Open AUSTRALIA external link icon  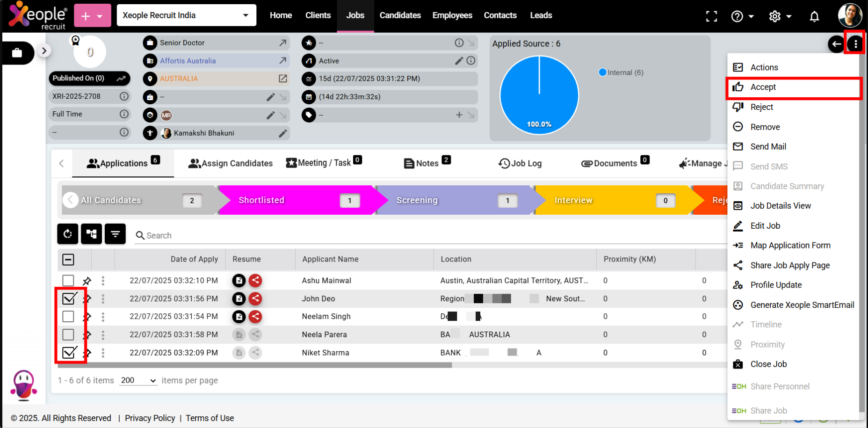click(x=282, y=79)
